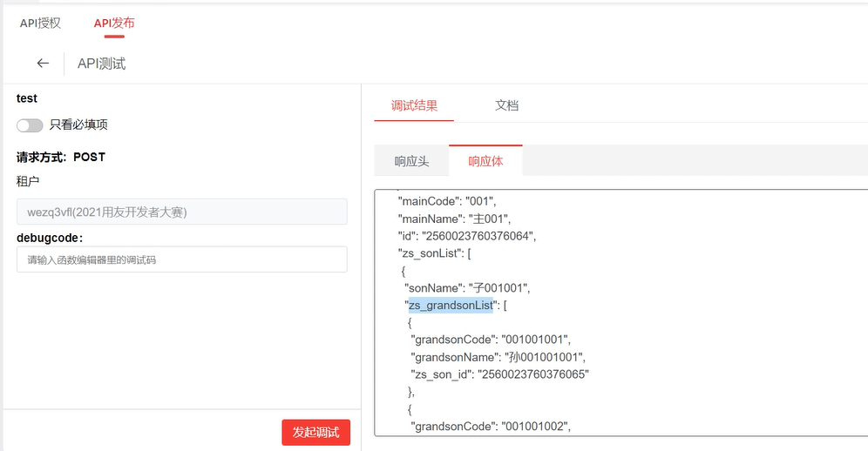Go back using the left arrow icon
Viewport: 868px width, 451px height.
coord(43,64)
